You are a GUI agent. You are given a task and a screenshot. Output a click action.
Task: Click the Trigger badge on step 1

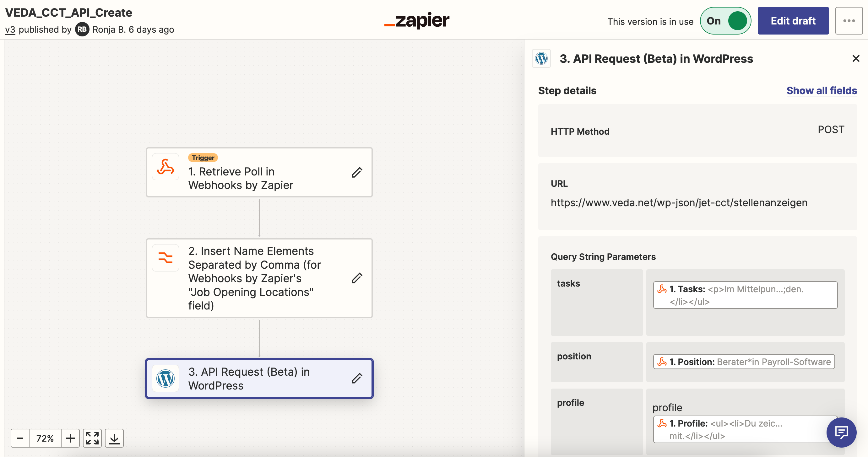coord(203,158)
